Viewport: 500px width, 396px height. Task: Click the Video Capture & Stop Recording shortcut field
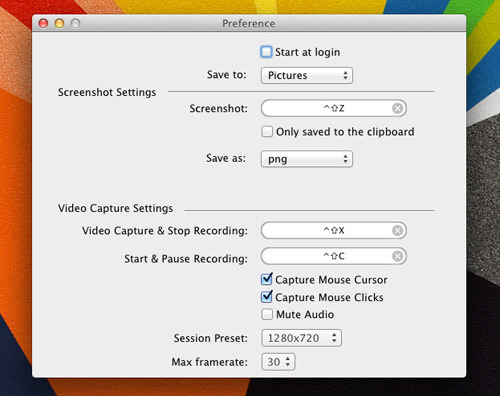[x=334, y=231]
